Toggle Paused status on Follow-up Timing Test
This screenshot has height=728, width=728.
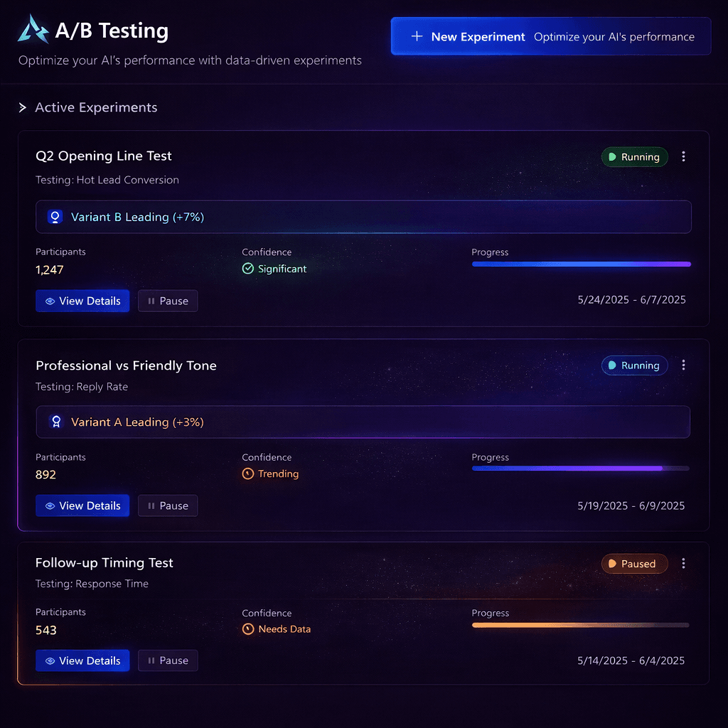(634, 563)
